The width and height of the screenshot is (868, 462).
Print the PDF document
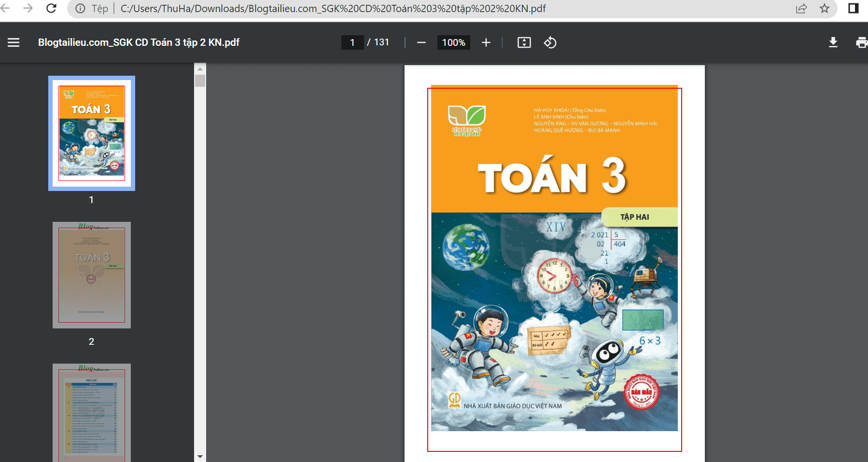click(x=862, y=42)
